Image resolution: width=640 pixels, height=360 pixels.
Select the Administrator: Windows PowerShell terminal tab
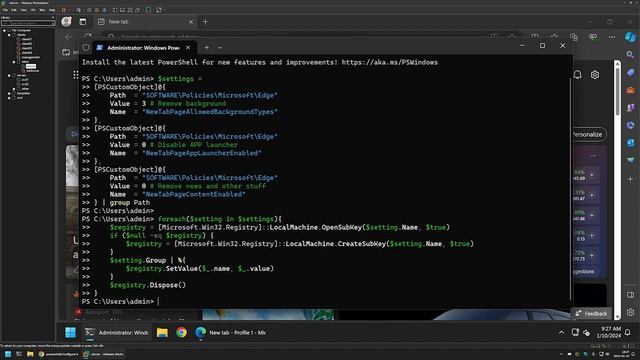click(x=142, y=48)
